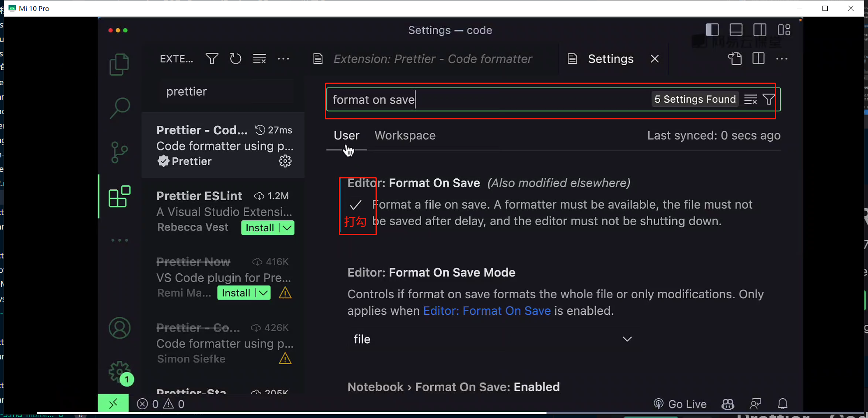Open editor more actions ellipsis
Screen dimensions: 868x418
(782, 59)
